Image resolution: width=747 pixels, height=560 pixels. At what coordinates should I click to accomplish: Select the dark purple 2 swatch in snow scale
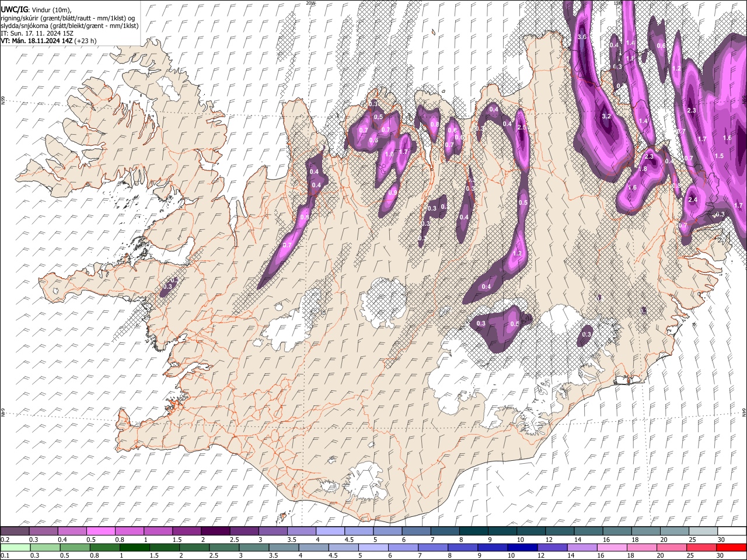[215, 531]
